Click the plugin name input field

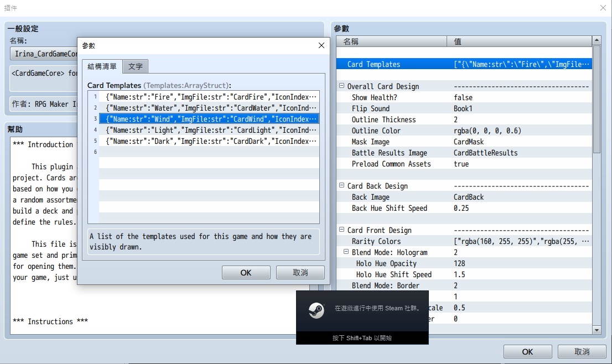[44, 54]
